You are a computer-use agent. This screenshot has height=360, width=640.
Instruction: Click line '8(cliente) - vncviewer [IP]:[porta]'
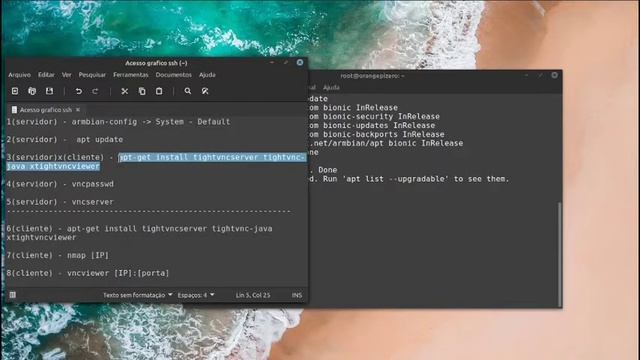88,273
